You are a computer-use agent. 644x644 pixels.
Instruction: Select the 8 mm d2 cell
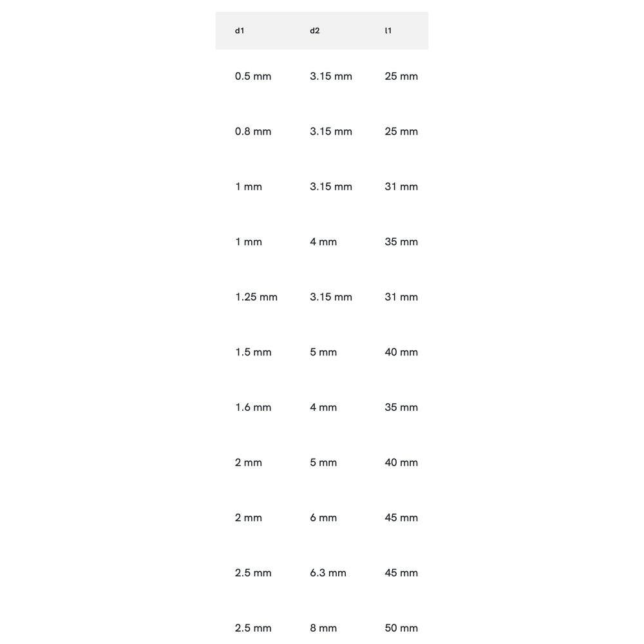[323, 628]
